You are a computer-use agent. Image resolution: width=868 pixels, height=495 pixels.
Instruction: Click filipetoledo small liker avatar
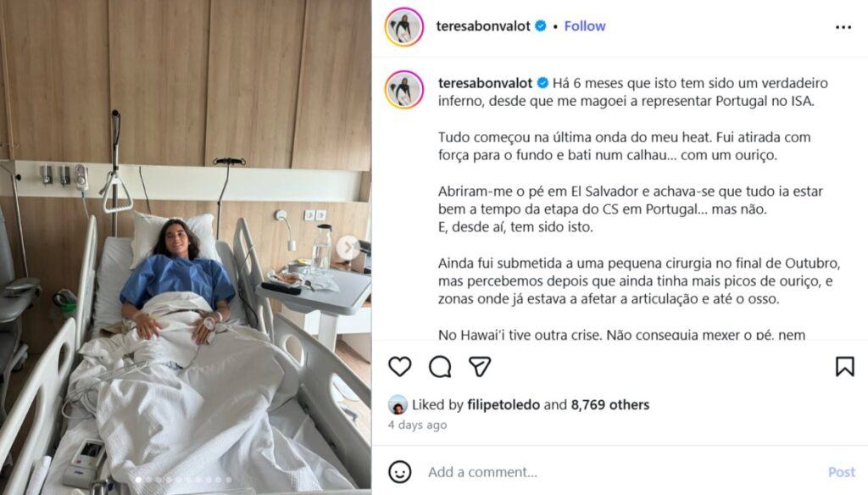tap(398, 405)
